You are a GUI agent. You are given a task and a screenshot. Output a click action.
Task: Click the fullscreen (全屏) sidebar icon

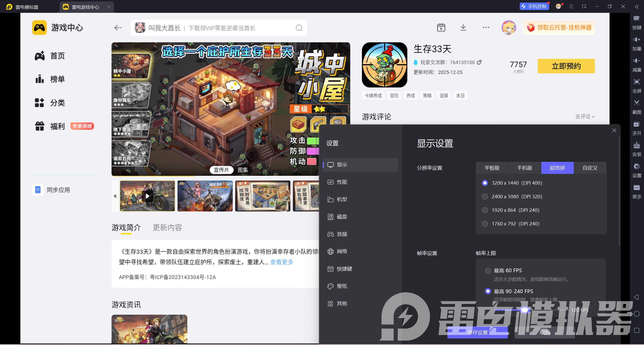pyautogui.click(x=636, y=82)
